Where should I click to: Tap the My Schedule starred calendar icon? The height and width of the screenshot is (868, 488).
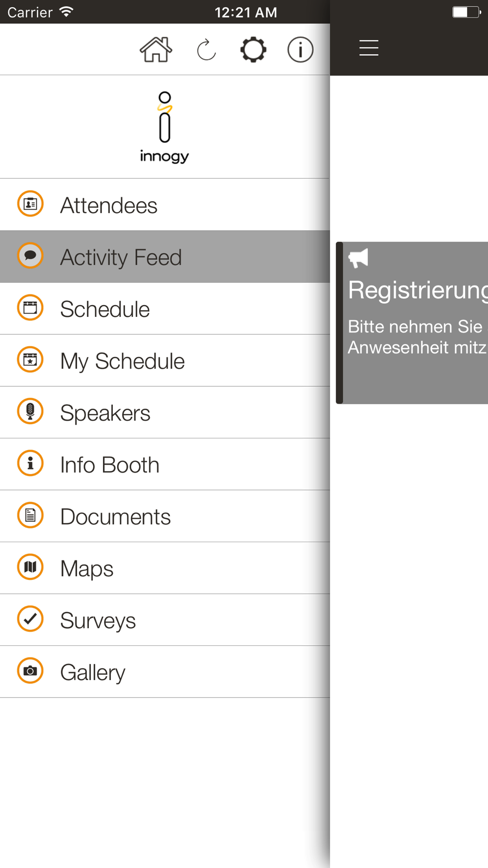click(x=30, y=359)
